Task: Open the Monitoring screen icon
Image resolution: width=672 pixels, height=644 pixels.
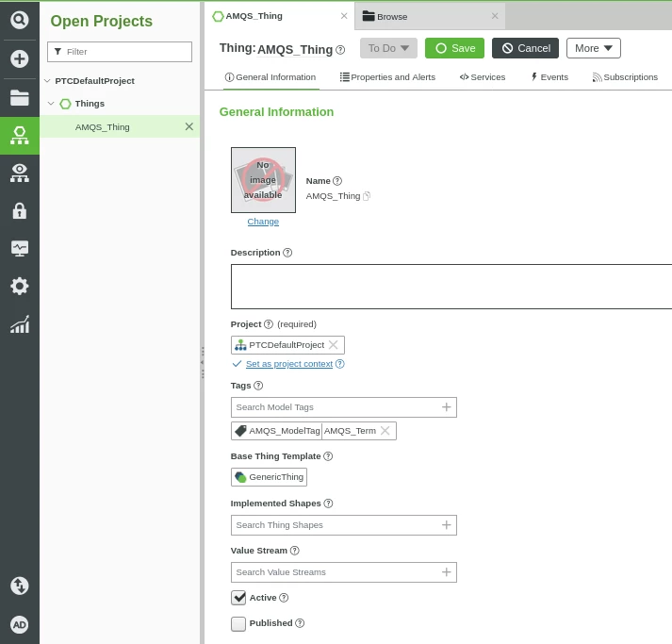Action: (x=19, y=248)
